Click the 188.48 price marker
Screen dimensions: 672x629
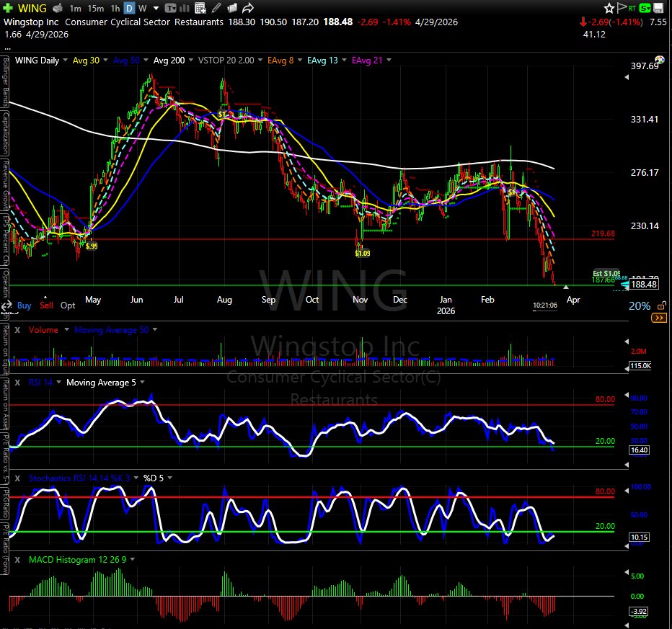tap(644, 285)
